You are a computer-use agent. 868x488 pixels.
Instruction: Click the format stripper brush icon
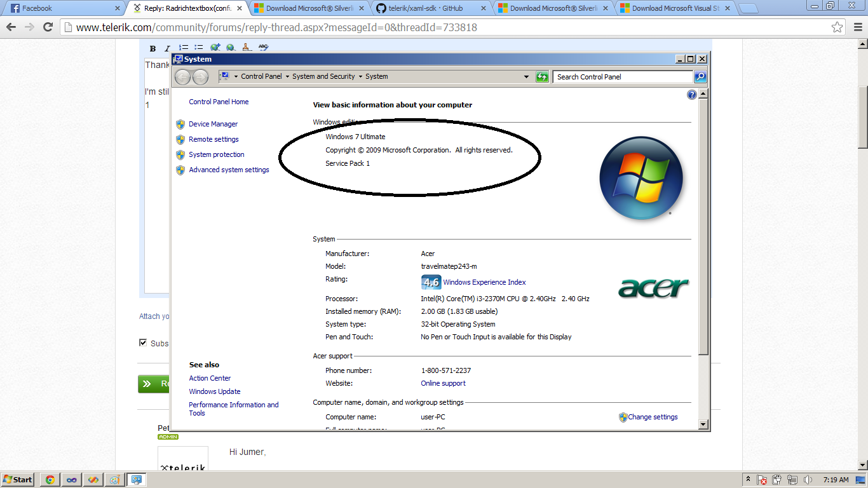247,48
